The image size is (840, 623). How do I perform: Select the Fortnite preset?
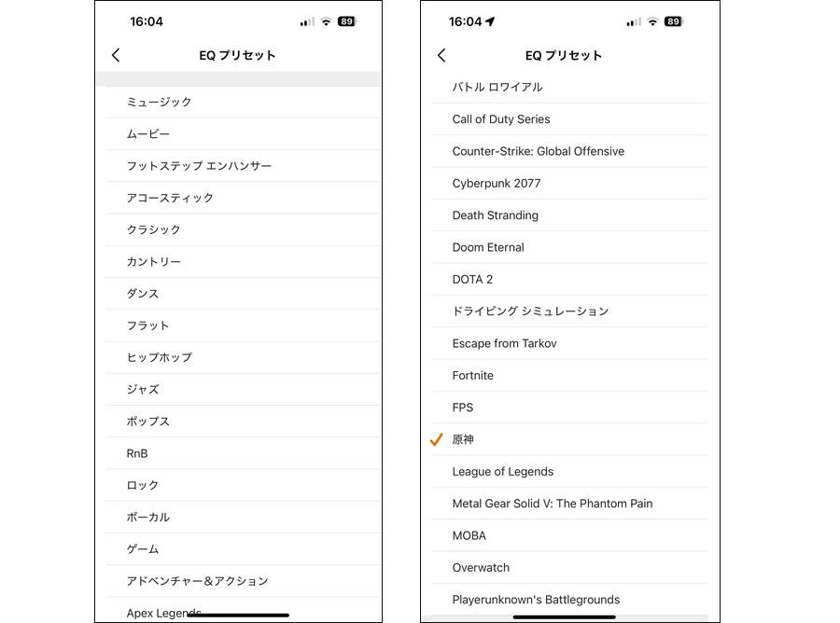tap(570, 375)
